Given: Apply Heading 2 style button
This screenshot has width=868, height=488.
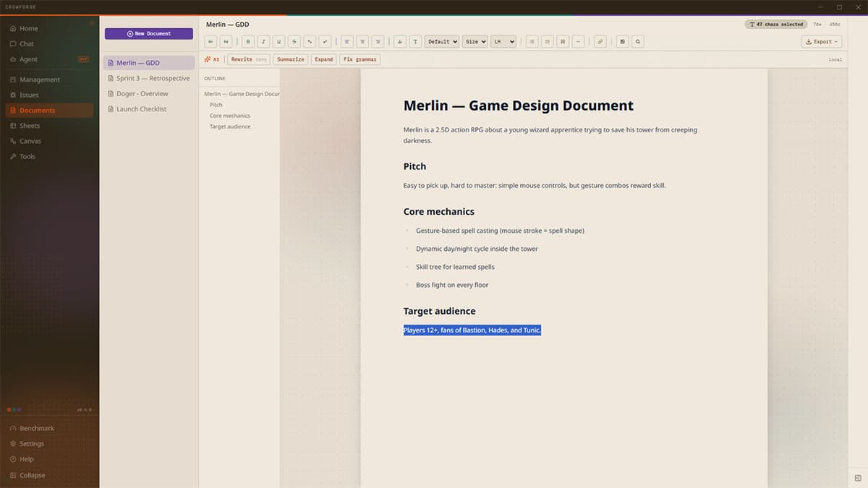Looking at the screenshot, I should pyautogui.click(x=226, y=42).
